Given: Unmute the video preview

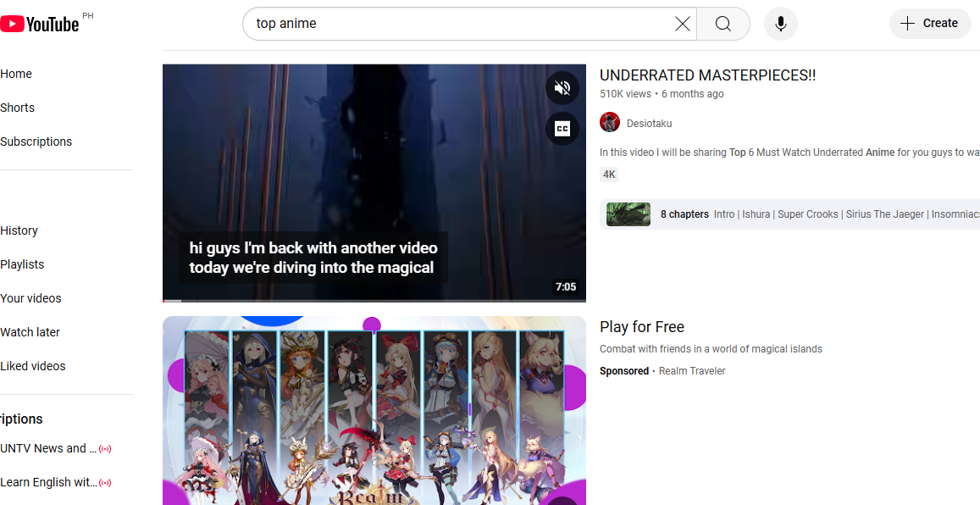Looking at the screenshot, I should pos(562,87).
